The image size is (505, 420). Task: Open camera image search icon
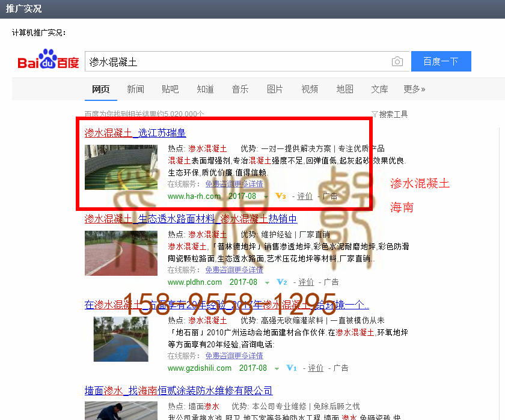coord(397,61)
